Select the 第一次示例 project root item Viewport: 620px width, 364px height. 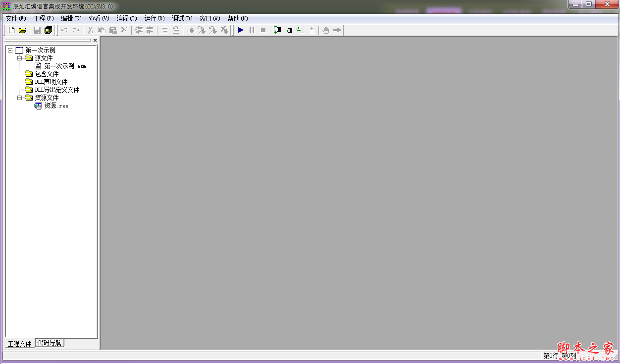pos(40,50)
